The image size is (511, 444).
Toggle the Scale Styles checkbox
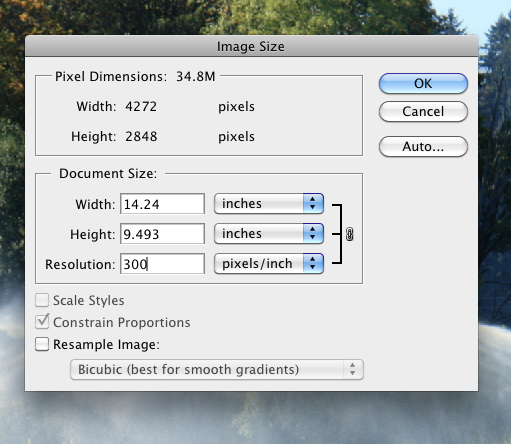click(x=42, y=300)
